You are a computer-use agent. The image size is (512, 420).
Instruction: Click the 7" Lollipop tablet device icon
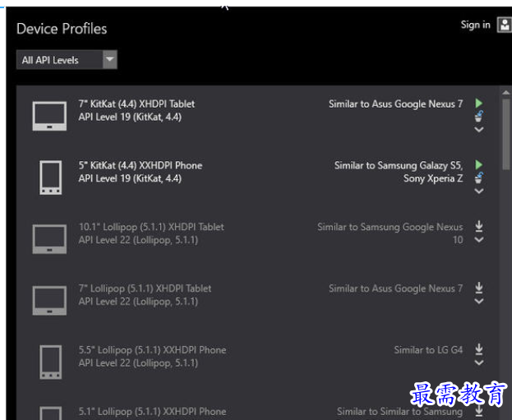point(49,301)
